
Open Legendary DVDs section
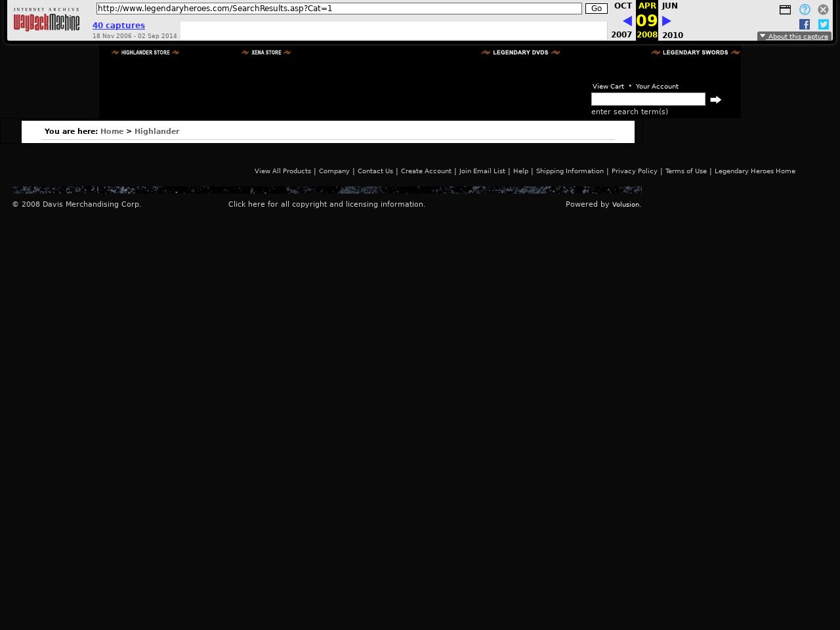[520, 52]
